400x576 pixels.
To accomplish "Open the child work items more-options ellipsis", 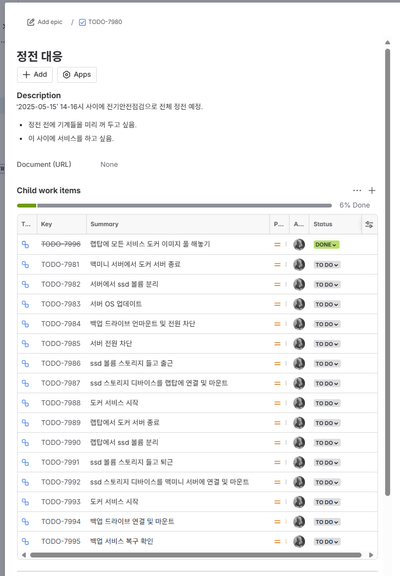I will point(357,190).
